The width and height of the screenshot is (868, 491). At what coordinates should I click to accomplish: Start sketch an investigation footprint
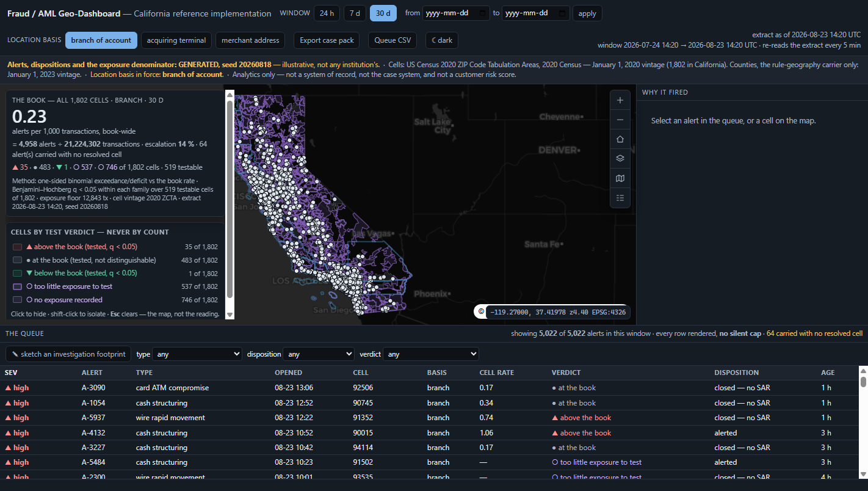(69, 354)
